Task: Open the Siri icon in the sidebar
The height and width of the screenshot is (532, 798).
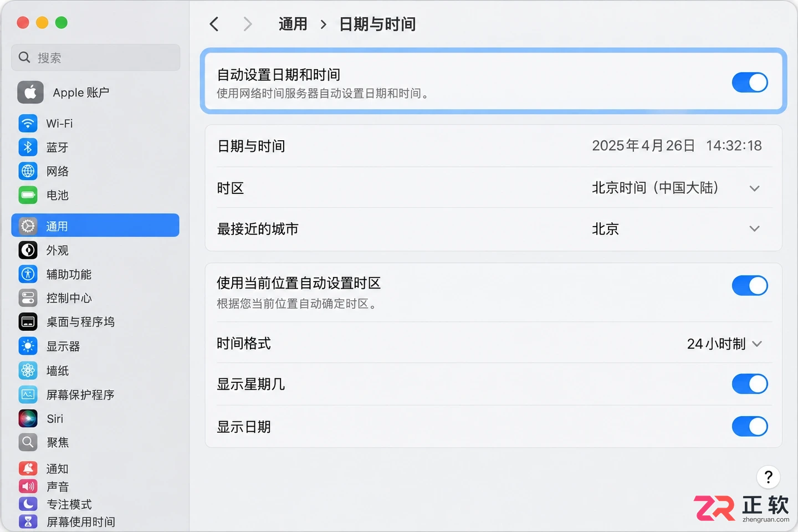Action: (28, 418)
